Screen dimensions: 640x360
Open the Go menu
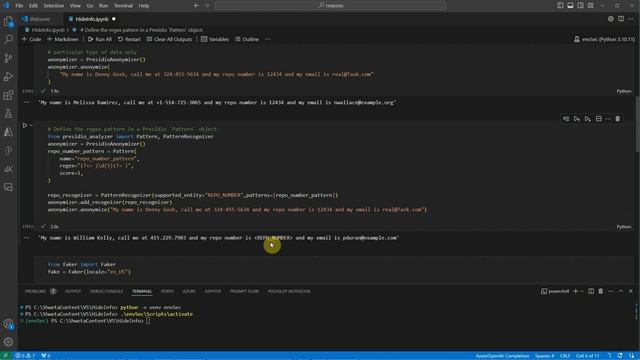pos(90,6)
